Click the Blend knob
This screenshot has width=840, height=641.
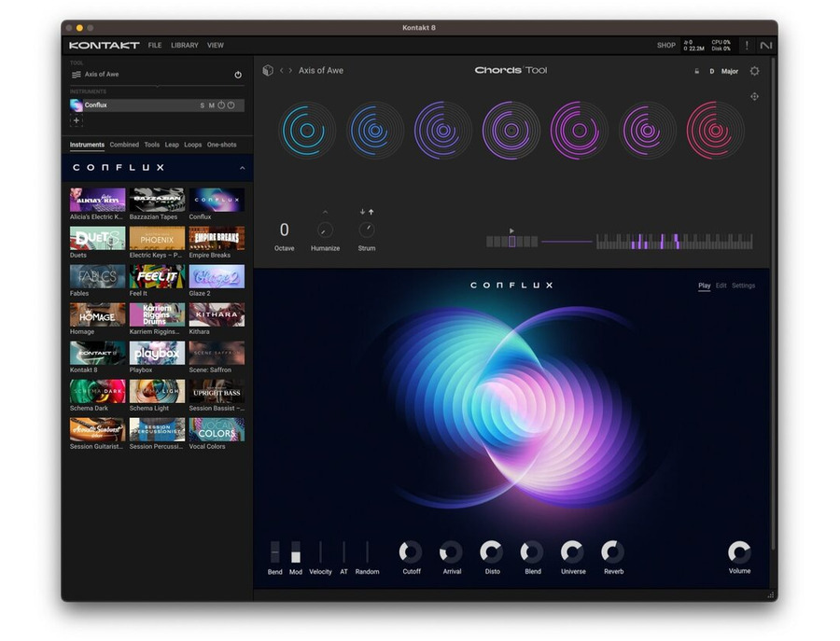click(532, 551)
